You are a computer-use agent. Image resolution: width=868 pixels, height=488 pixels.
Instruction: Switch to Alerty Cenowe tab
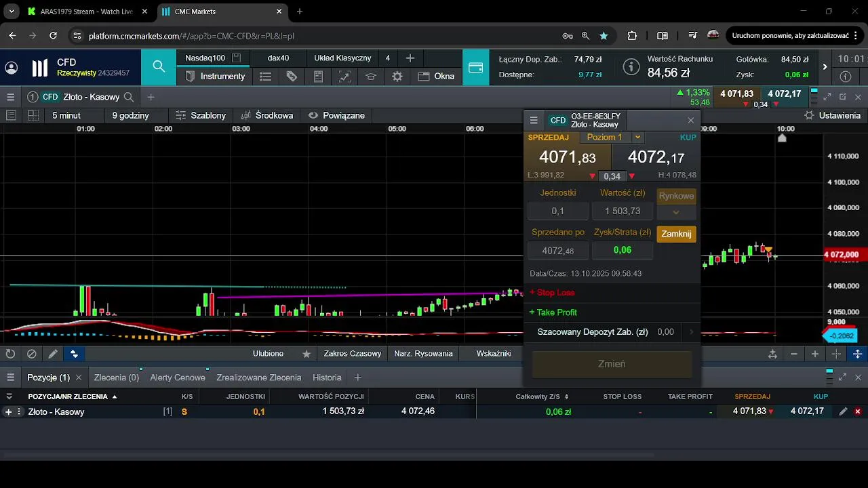click(x=178, y=378)
